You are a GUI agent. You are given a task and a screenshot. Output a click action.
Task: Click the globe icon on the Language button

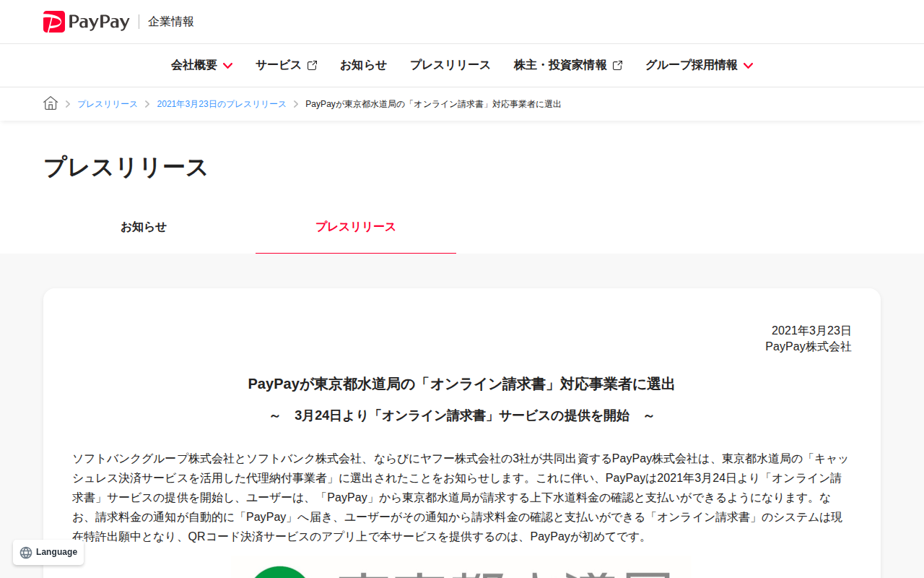pyautogui.click(x=26, y=553)
